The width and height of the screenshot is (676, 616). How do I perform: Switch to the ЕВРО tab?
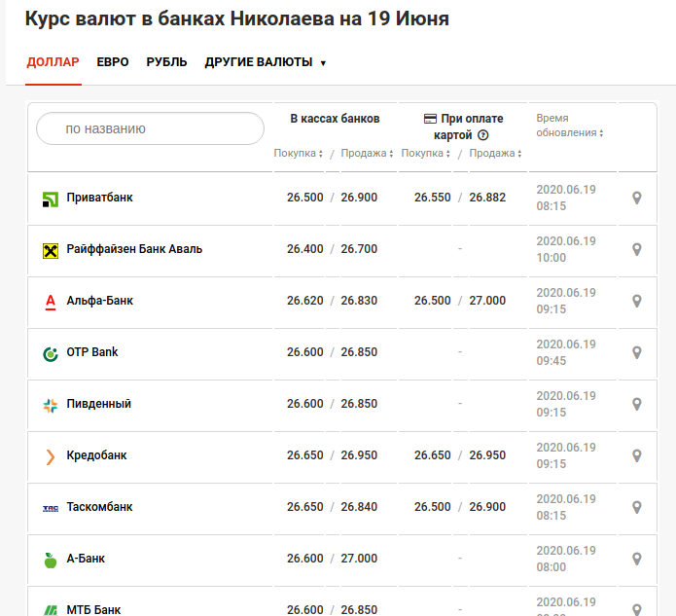[x=113, y=62]
